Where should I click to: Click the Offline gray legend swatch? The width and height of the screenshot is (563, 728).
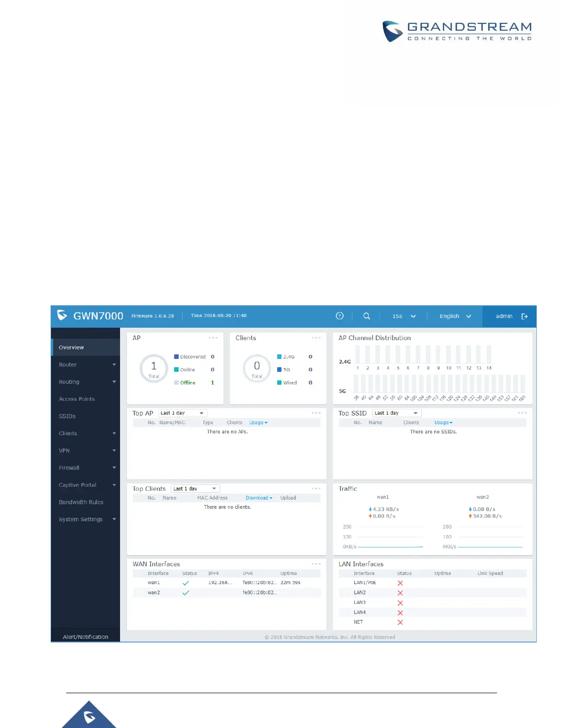[176, 382]
